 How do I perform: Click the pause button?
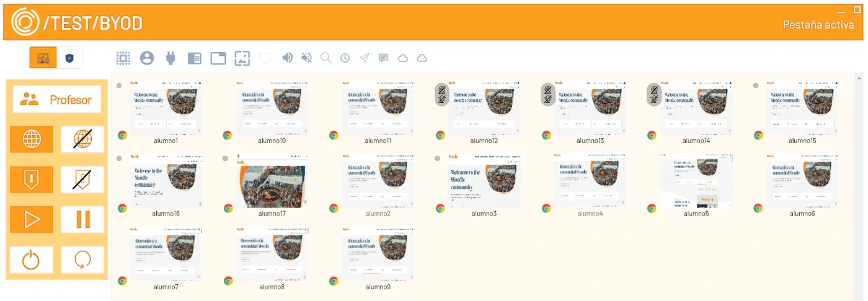(83, 220)
